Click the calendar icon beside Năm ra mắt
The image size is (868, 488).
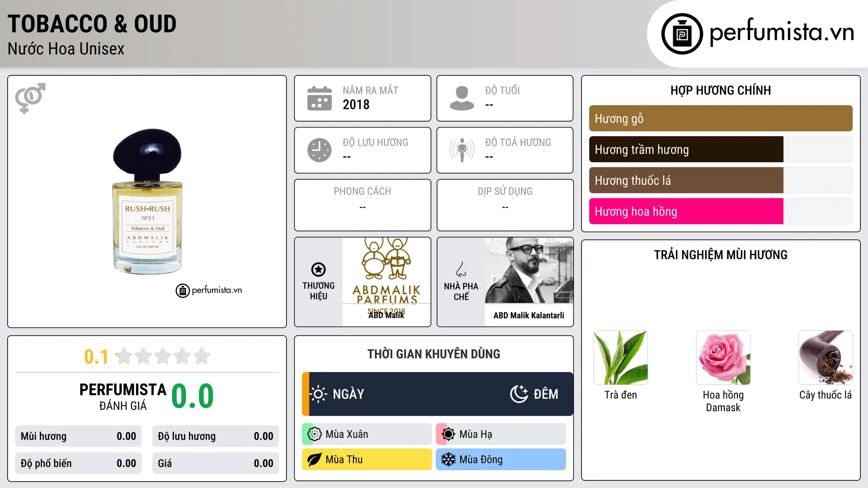(x=320, y=98)
